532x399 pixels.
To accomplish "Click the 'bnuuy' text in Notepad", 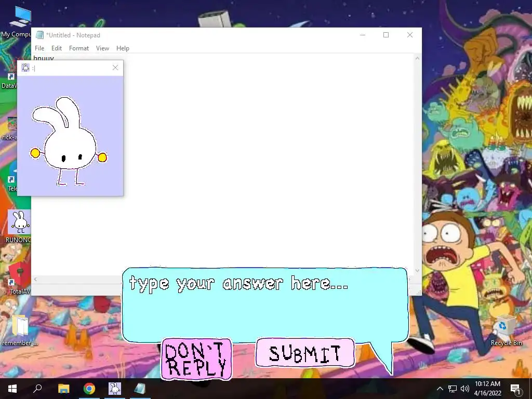I will coord(44,58).
